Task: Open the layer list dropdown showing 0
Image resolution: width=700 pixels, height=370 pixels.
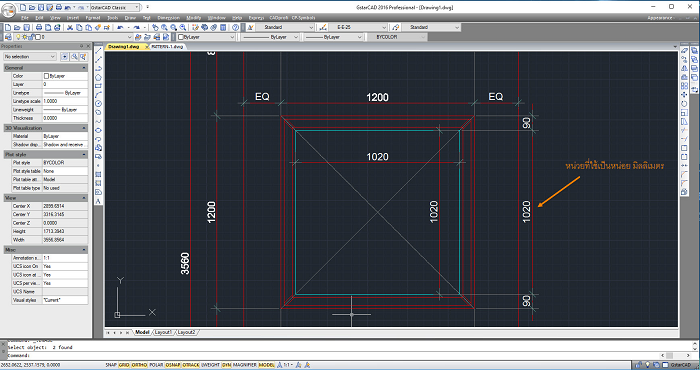Action: click(x=74, y=37)
